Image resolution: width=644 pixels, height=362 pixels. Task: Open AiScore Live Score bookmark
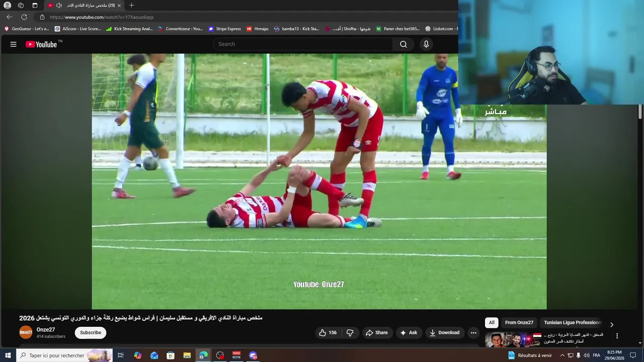[x=77, y=29]
